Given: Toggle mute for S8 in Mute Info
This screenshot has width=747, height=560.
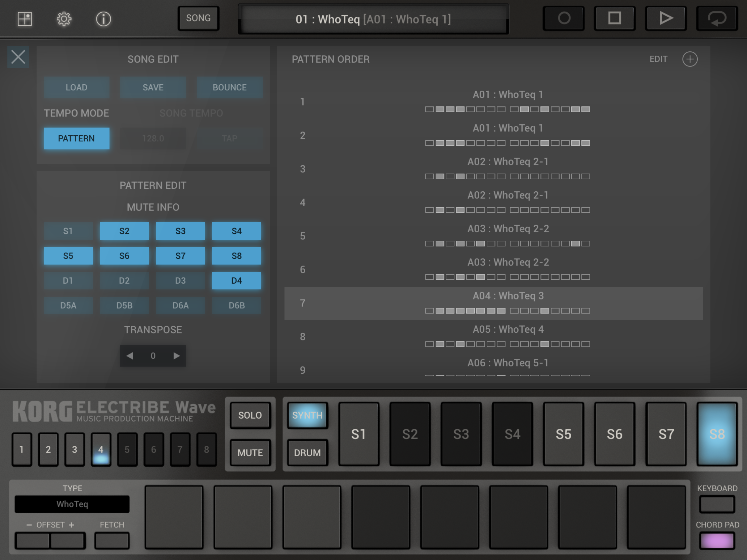Looking at the screenshot, I should pos(237,256).
